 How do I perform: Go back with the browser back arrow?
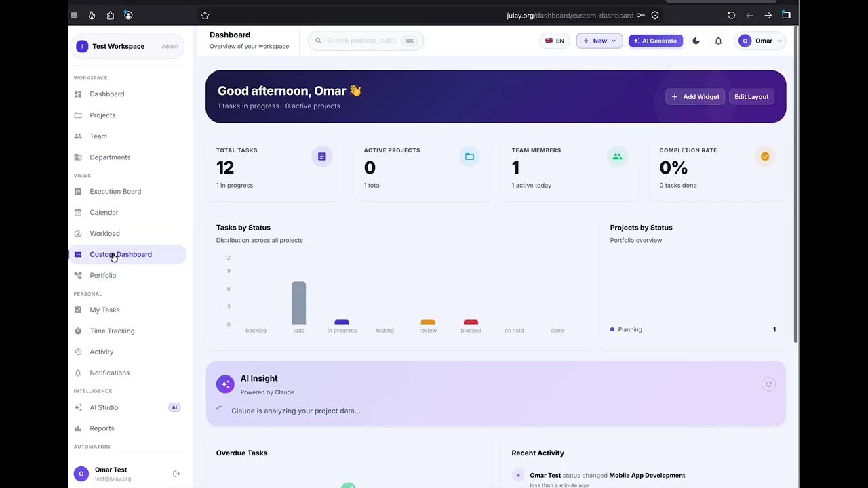tap(749, 15)
